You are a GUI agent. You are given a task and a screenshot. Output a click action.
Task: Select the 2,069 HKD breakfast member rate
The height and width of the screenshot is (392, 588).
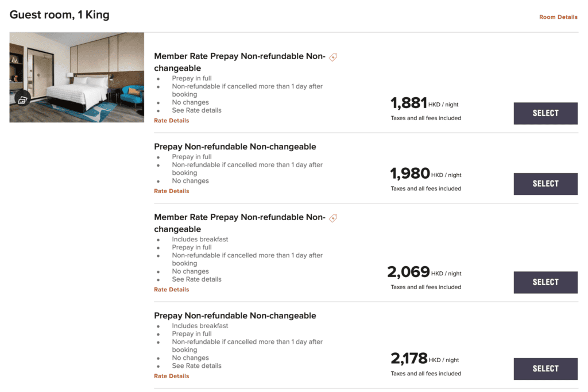[545, 282]
